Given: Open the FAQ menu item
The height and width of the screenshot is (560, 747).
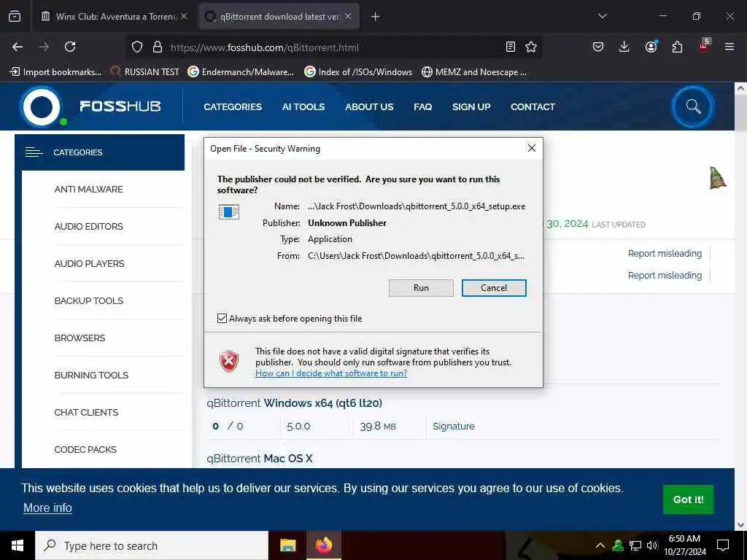Looking at the screenshot, I should tap(422, 106).
